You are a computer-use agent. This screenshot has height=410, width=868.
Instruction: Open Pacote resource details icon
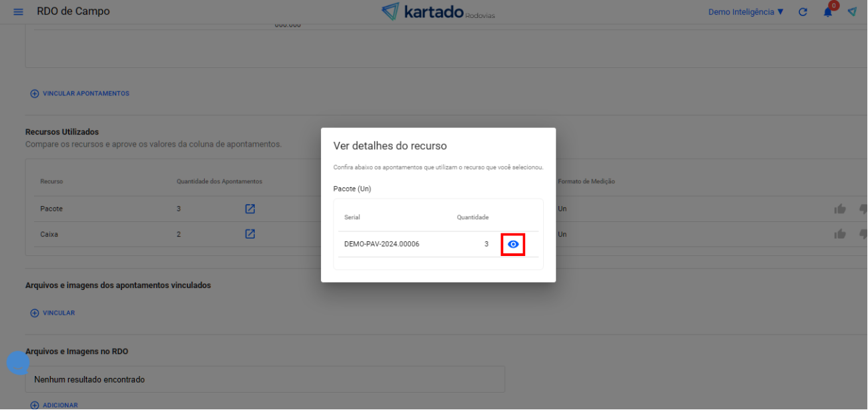pos(250,209)
